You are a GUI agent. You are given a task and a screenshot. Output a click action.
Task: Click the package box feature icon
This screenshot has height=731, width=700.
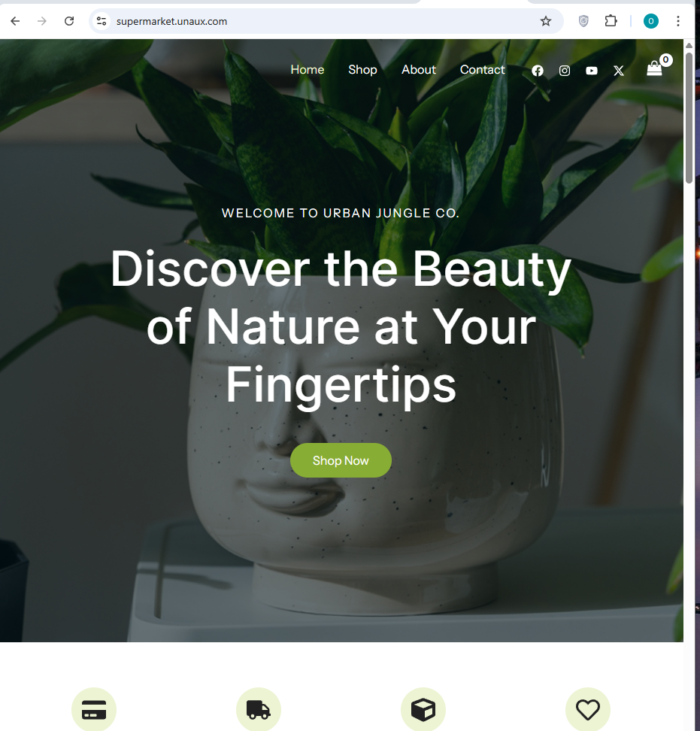pos(423,709)
